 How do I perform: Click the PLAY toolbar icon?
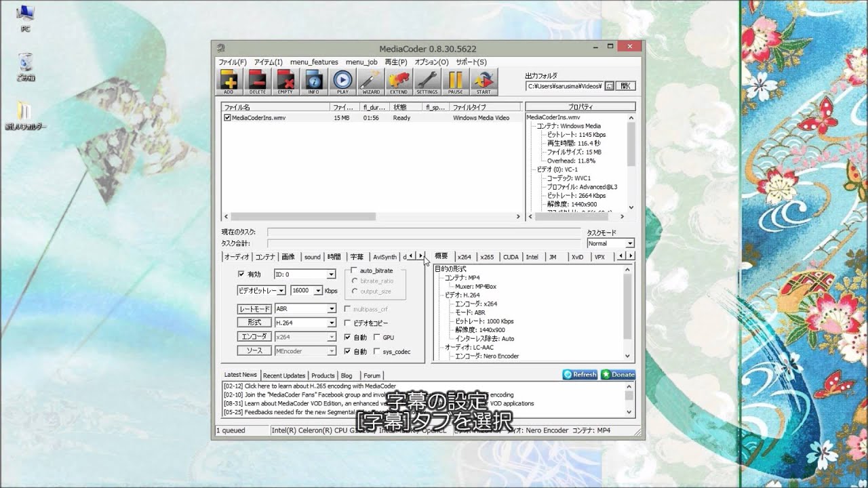342,82
